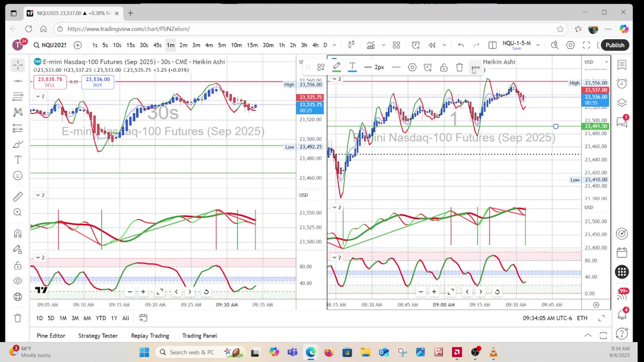Viewport: 644px width, 362px height.
Task: Select the ruler measure tool
Action: pos(18,197)
